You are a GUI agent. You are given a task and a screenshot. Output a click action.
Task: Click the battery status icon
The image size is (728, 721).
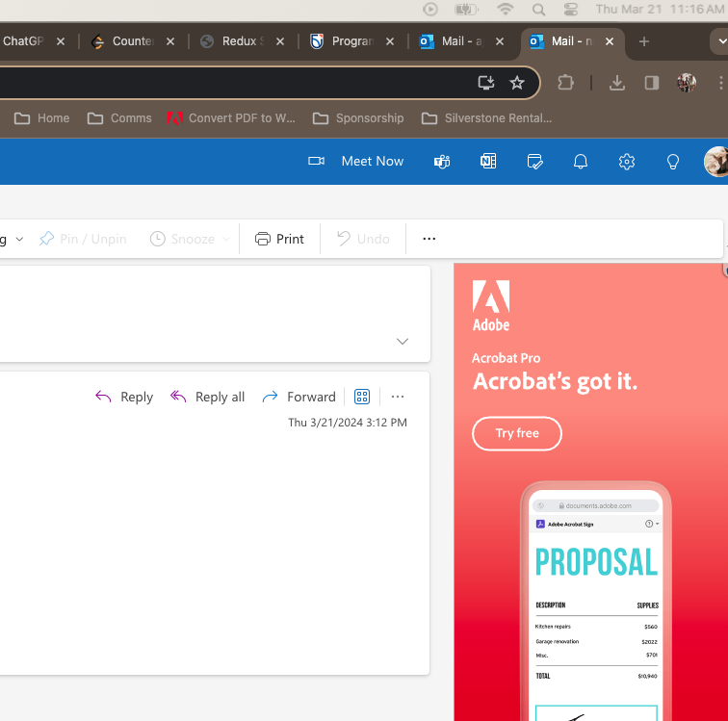pyautogui.click(x=466, y=10)
